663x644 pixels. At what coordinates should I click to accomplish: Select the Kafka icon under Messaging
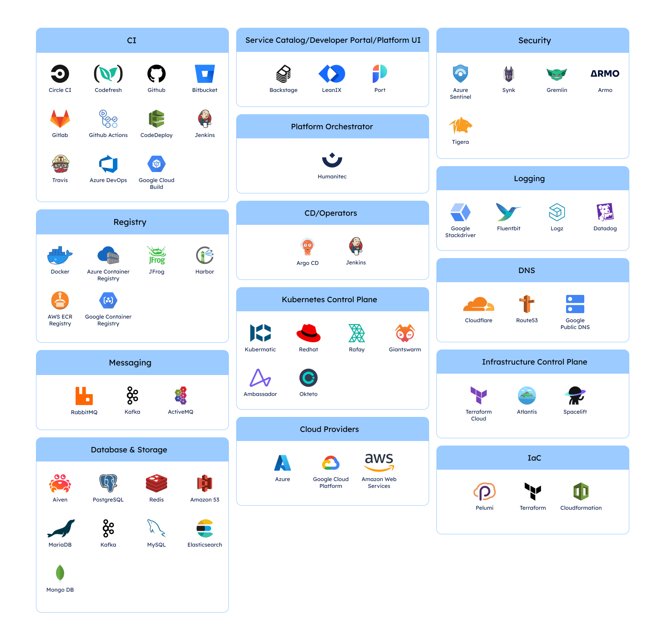[x=132, y=396]
